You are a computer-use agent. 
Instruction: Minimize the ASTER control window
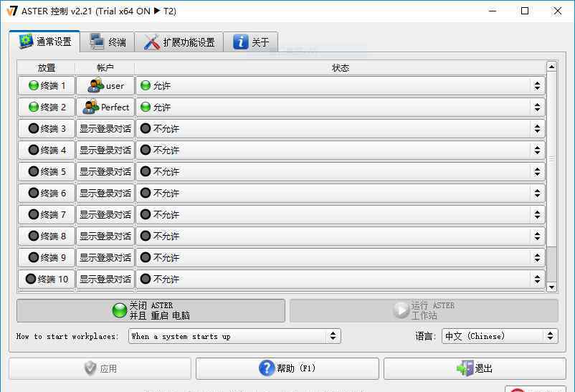pyautogui.click(x=493, y=11)
